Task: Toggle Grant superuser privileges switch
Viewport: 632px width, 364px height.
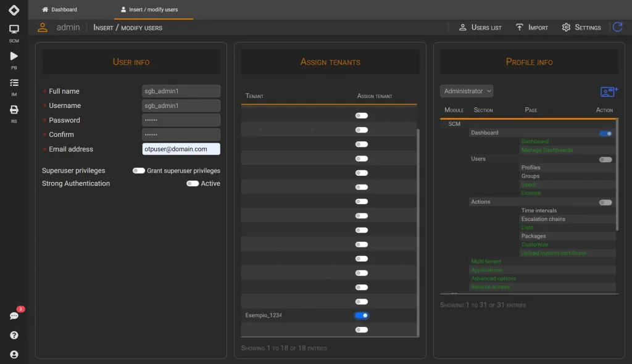Action: [x=139, y=170]
